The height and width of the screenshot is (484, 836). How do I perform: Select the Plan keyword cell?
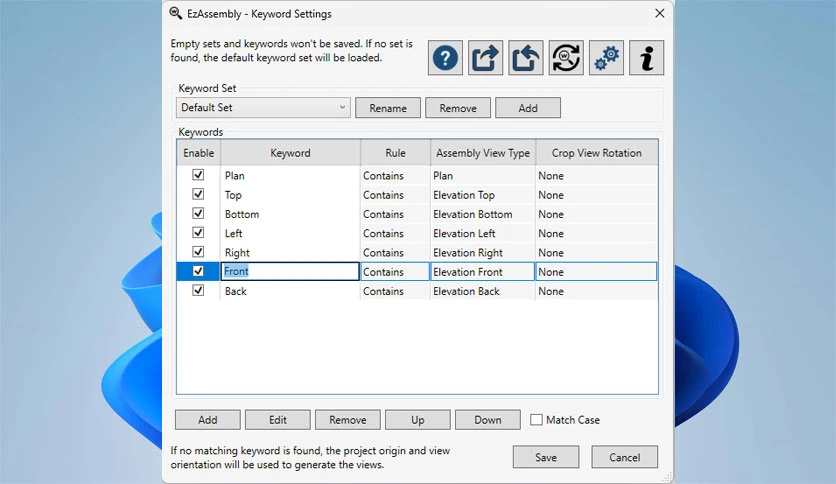[290, 175]
